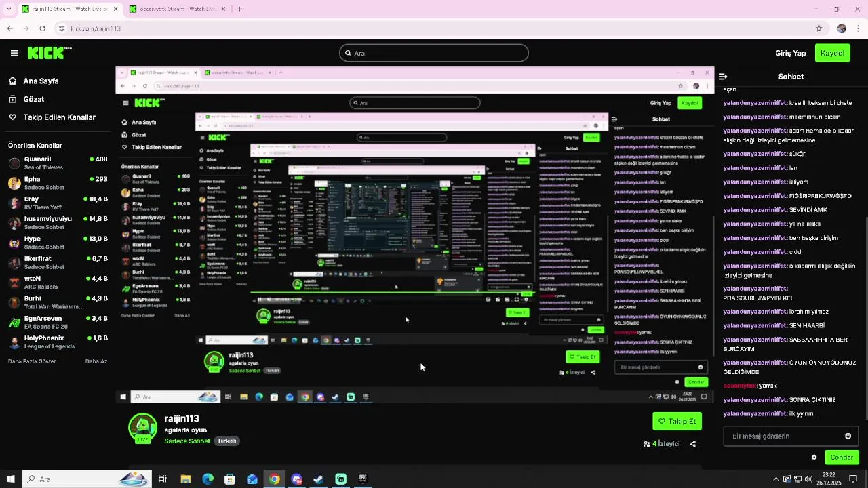Open Eray channel in the sidebar
The image size is (868, 488).
point(58,203)
